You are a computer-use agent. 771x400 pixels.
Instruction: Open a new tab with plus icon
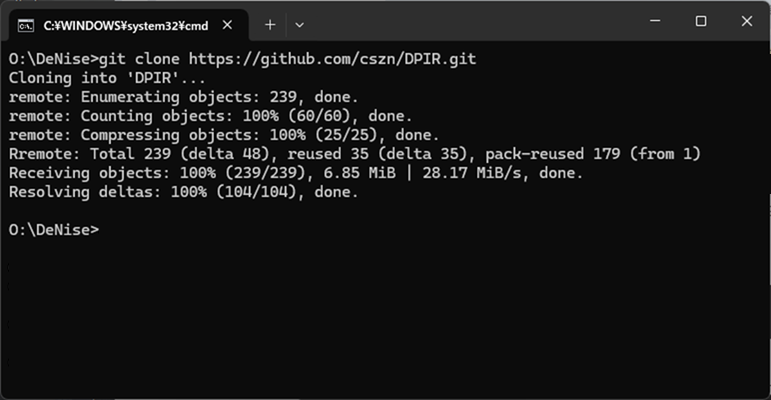(270, 25)
